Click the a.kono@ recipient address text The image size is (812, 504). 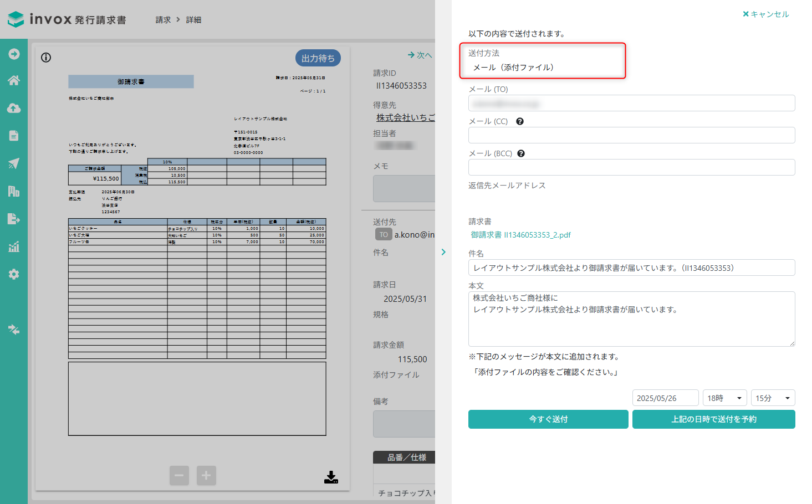pos(415,235)
